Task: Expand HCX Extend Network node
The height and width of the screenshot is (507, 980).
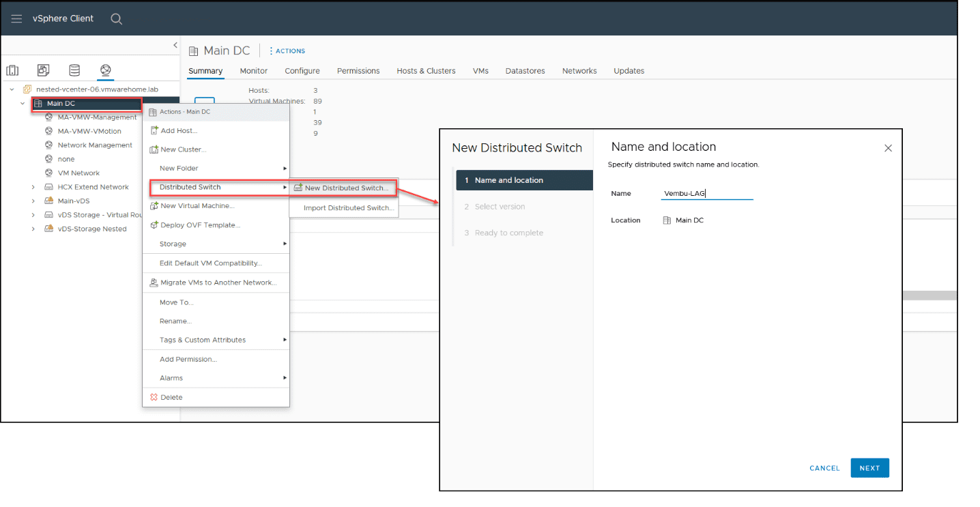Action: pyautogui.click(x=33, y=187)
